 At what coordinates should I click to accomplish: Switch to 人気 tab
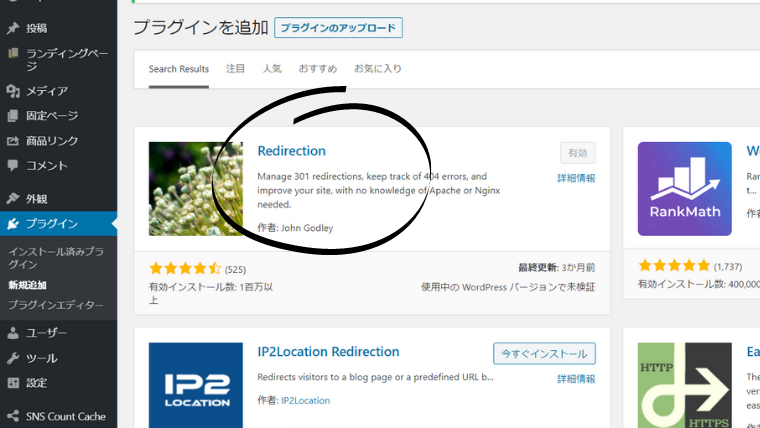pos(272,69)
